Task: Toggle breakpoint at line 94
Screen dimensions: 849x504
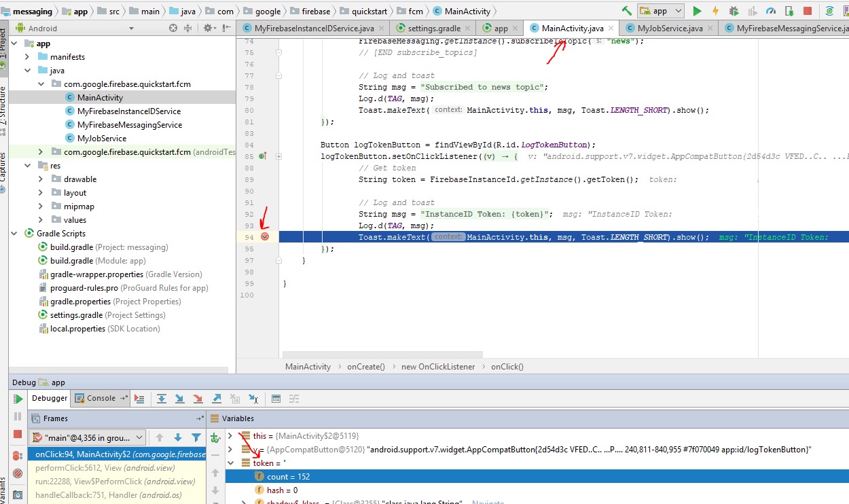Action: click(265, 236)
